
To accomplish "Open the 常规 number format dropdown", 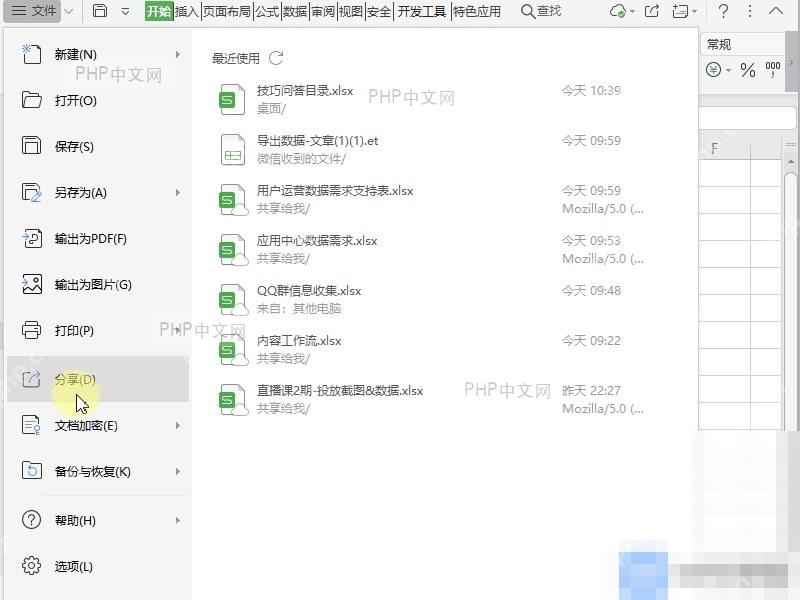I will 744,44.
